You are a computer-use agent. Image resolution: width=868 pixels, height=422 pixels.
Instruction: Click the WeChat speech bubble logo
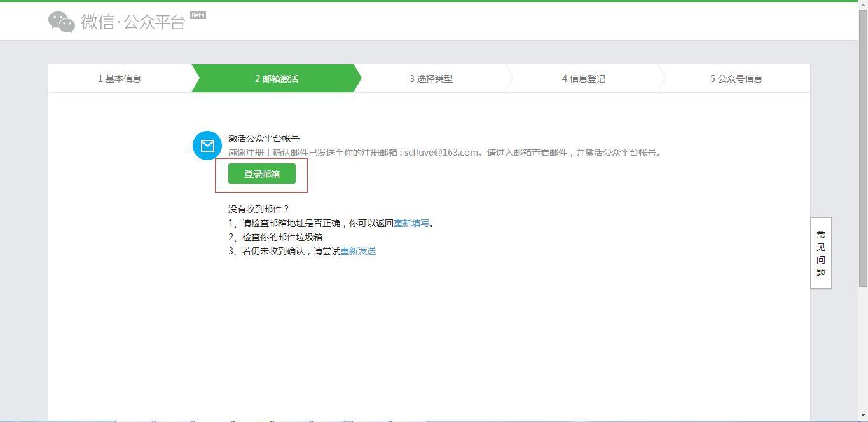tap(62, 22)
